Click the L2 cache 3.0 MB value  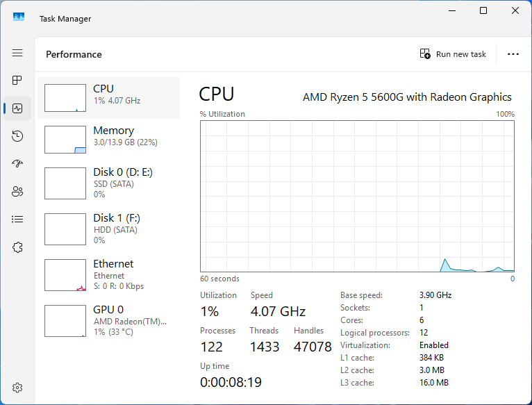pyautogui.click(x=431, y=370)
